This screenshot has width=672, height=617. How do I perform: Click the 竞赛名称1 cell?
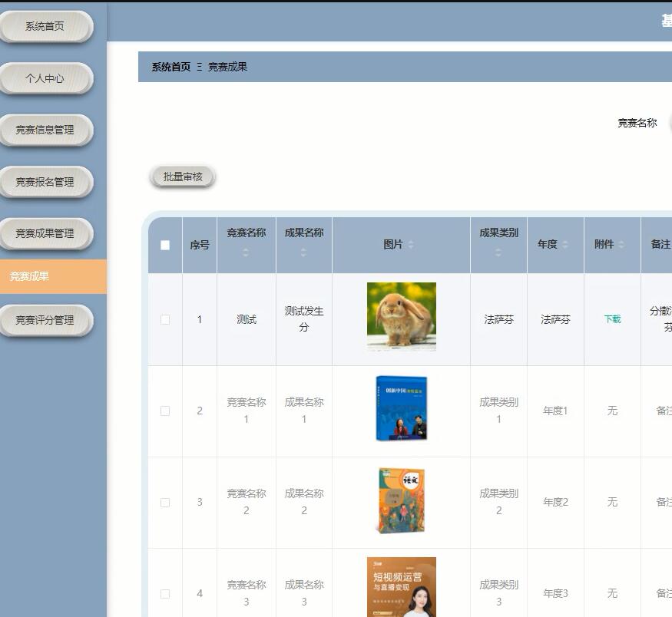click(247, 411)
